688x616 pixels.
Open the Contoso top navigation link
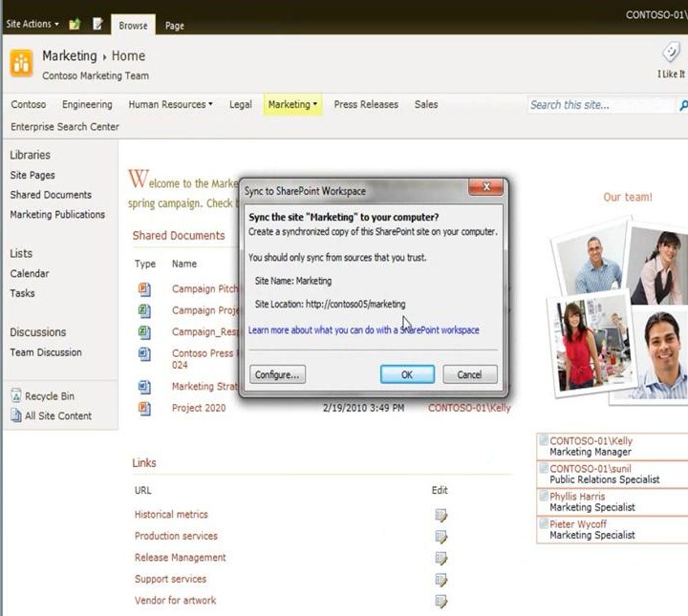(29, 104)
